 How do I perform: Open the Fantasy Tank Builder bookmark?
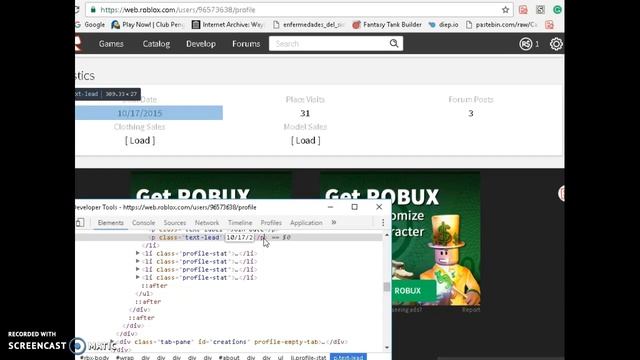coord(387,25)
